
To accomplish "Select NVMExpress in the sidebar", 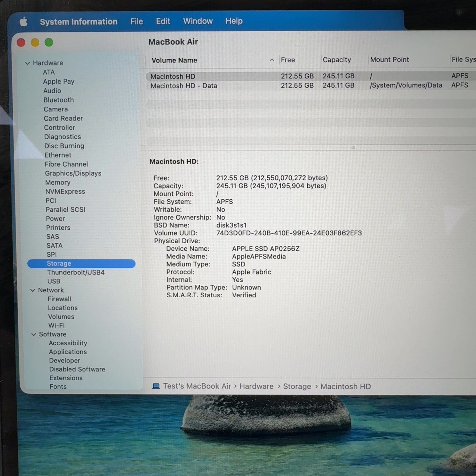I will coord(65,192).
